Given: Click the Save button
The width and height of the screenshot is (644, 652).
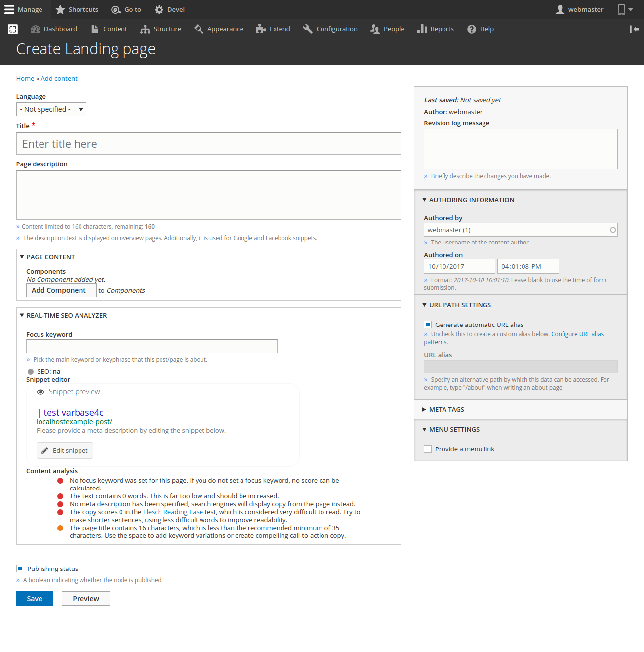Looking at the screenshot, I should pyautogui.click(x=35, y=598).
